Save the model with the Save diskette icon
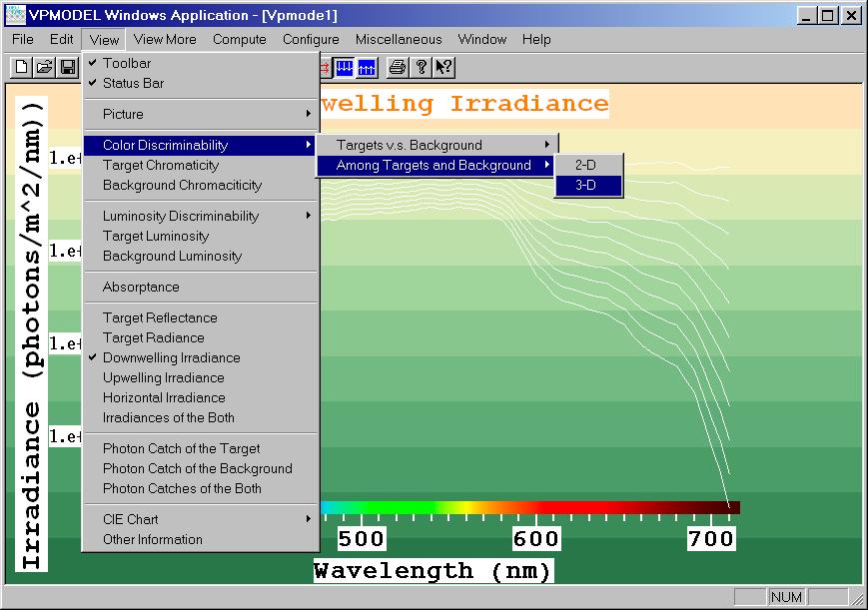Screen dimensions: 868x610 pos(66,67)
